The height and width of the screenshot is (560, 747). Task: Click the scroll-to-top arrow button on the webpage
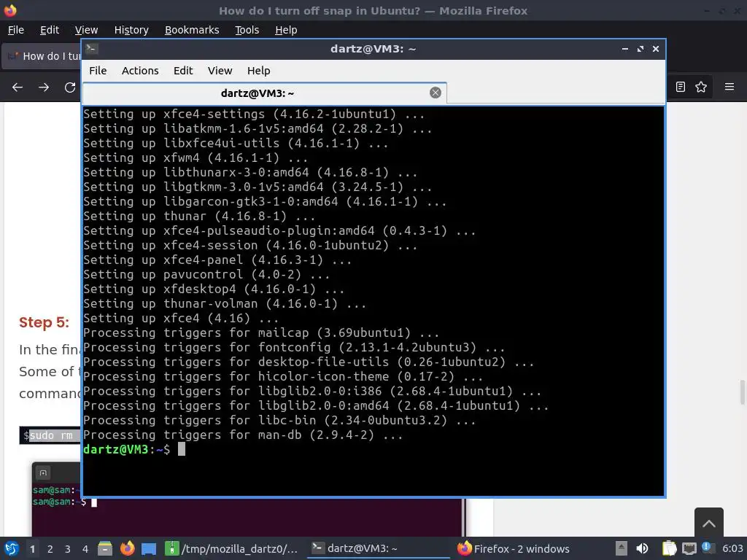click(x=709, y=523)
